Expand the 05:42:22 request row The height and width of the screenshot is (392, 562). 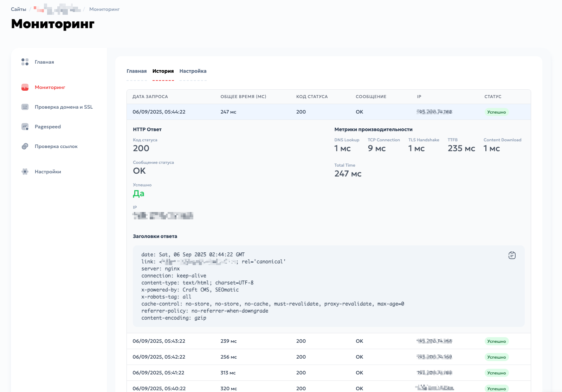329,357
